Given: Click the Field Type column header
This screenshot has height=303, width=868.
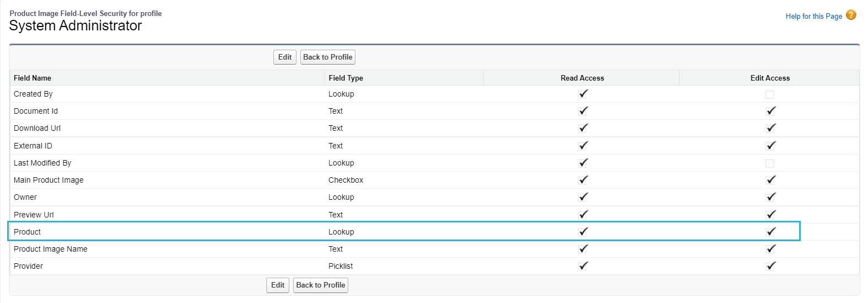Looking at the screenshot, I should pos(346,78).
